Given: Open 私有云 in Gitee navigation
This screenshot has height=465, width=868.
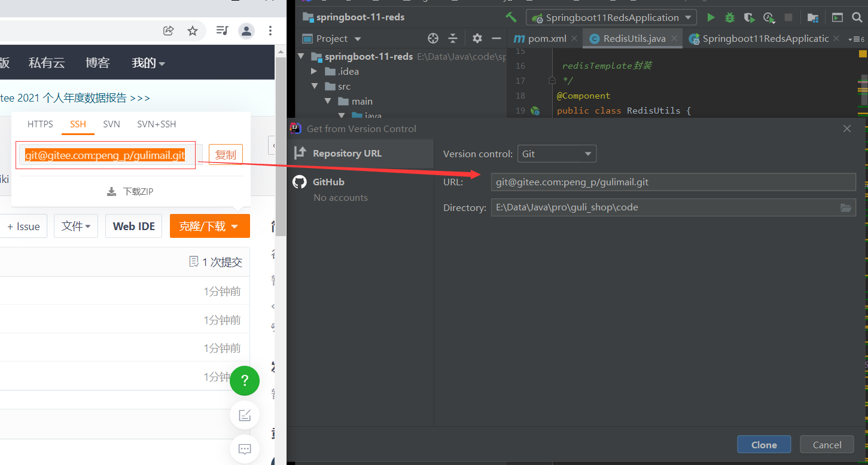Looking at the screenshot, I should pyautogui.click(x=47, y=62).
